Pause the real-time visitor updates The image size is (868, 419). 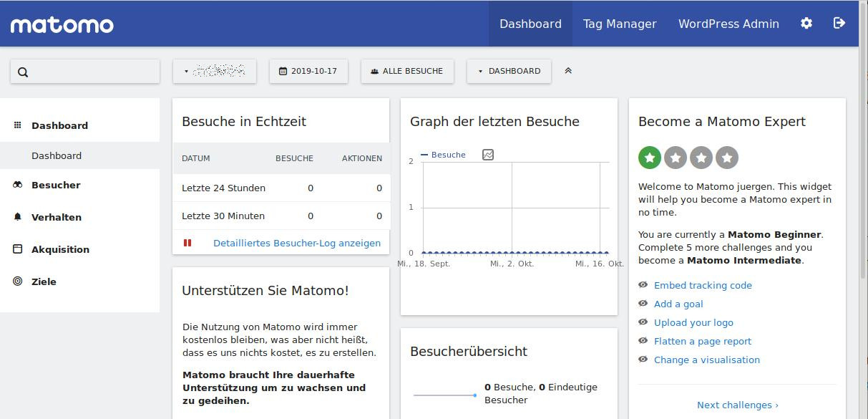pos(187,243)
